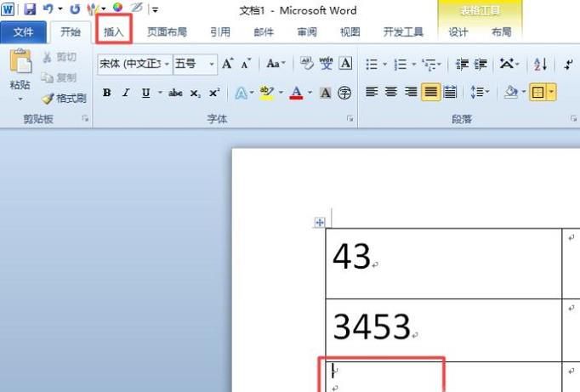Open the 文件 (File) tab
The height and width of the screenshot is (392, 580).
click(23, 32)
